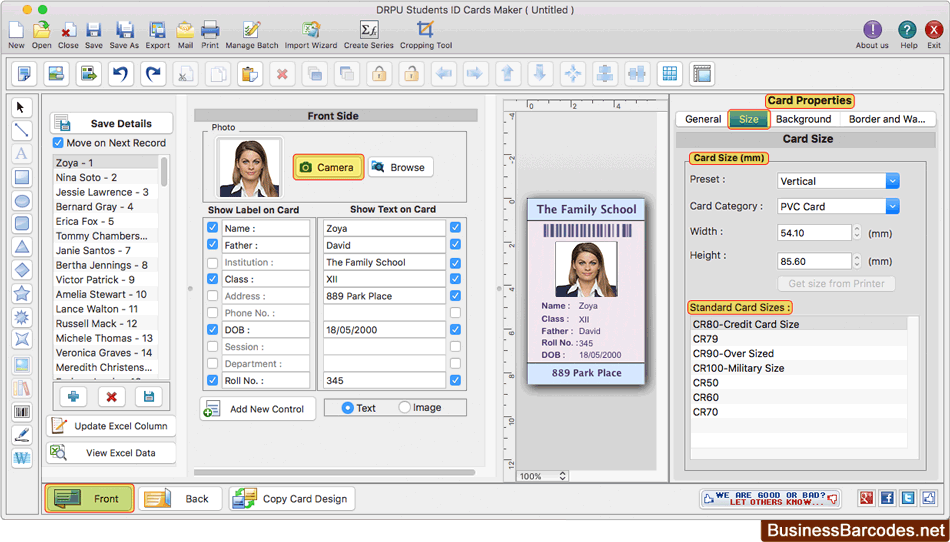Image resolution: width=950 pixels, height=542 pixels.
Task: Switch to the Back card side
Action: (181, 499)
